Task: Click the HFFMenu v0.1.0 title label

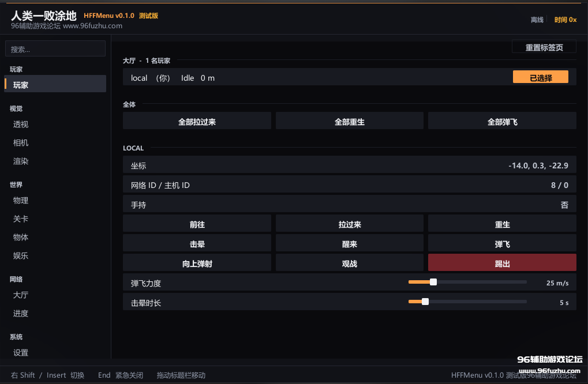Action: tap(108, 16)
